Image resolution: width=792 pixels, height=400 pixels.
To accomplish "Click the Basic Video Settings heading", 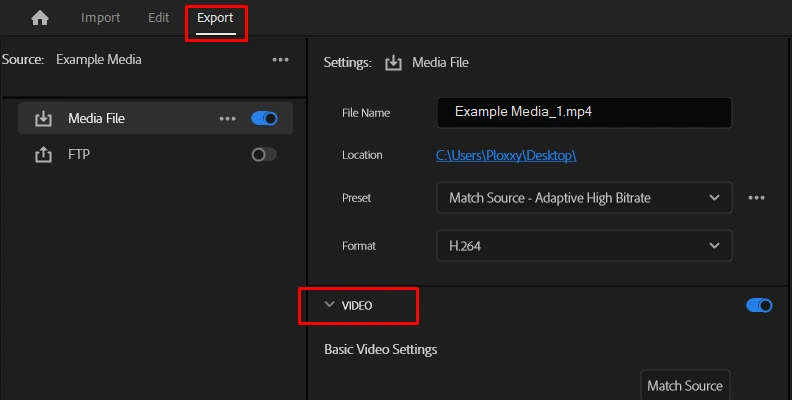I will 381,349.
